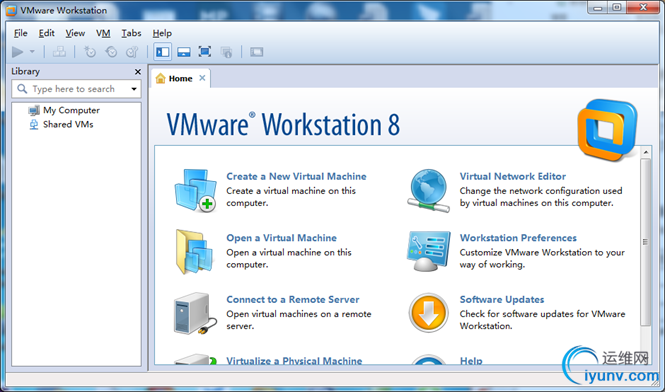The image size is (665, 392).
Task: Click the Home page vertical scrollbar thumb
Action: coord(645,242)
